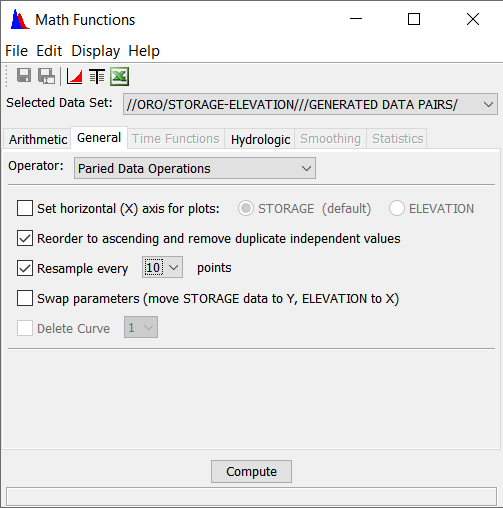Click the Save icon in toolbar
The image size is (503, 508).
pos(24,76)
